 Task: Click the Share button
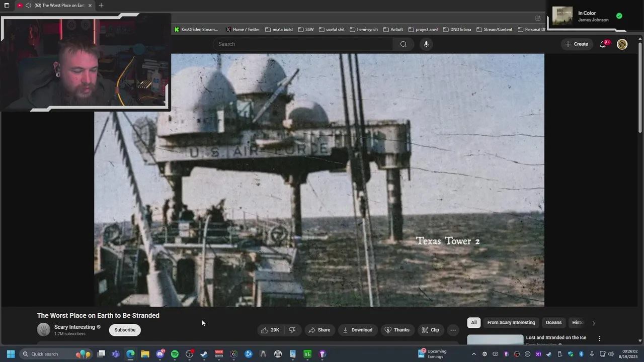point(319,330)
